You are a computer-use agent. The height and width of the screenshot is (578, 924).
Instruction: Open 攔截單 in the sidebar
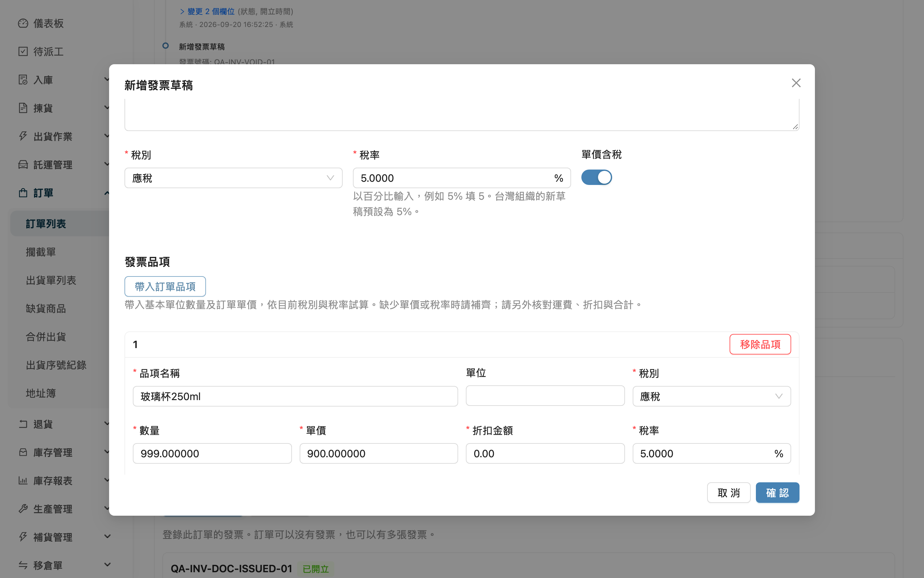point(41,252)
